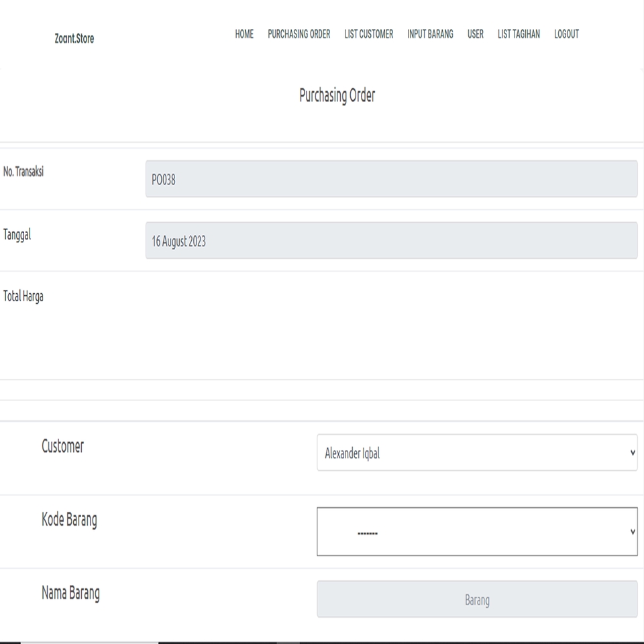Click the Total Harga label
The width and height of the screenshot is (644, 644).
click(x=23, y=296)
